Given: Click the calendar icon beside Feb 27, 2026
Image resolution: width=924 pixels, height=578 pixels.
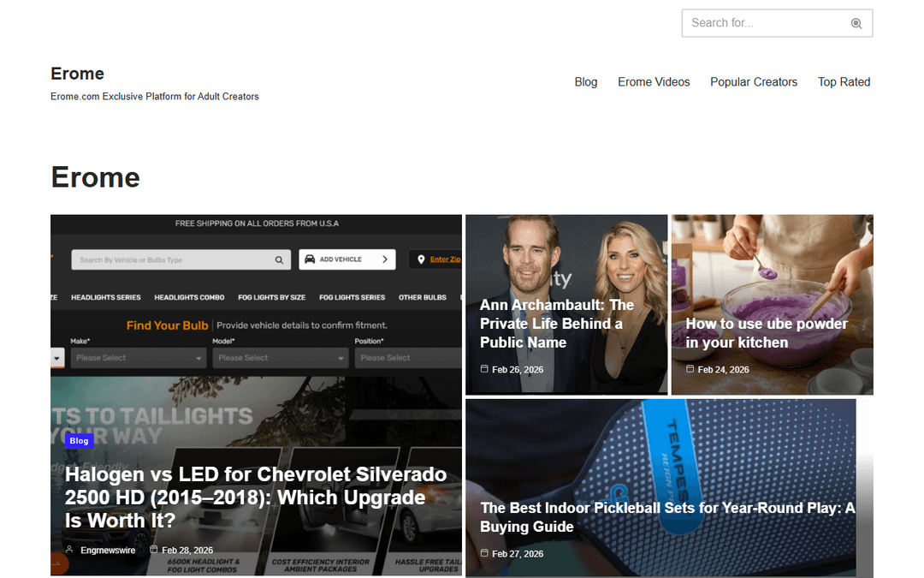Looking at the screenshot, I should (x=484, y=552).
